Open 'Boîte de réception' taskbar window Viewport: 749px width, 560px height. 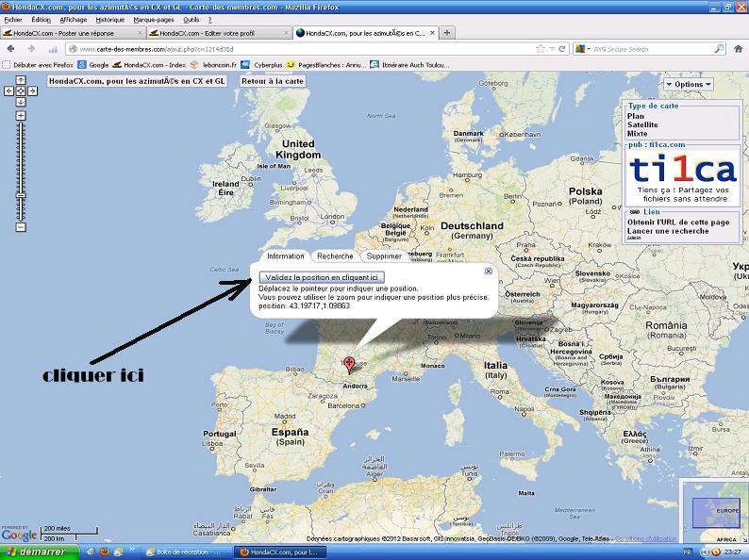187,552
